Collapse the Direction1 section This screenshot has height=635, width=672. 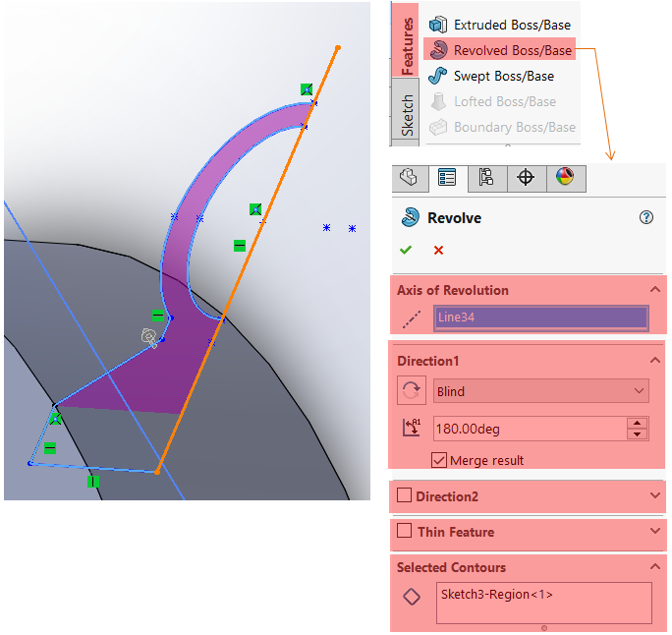[x=654, y=360]
